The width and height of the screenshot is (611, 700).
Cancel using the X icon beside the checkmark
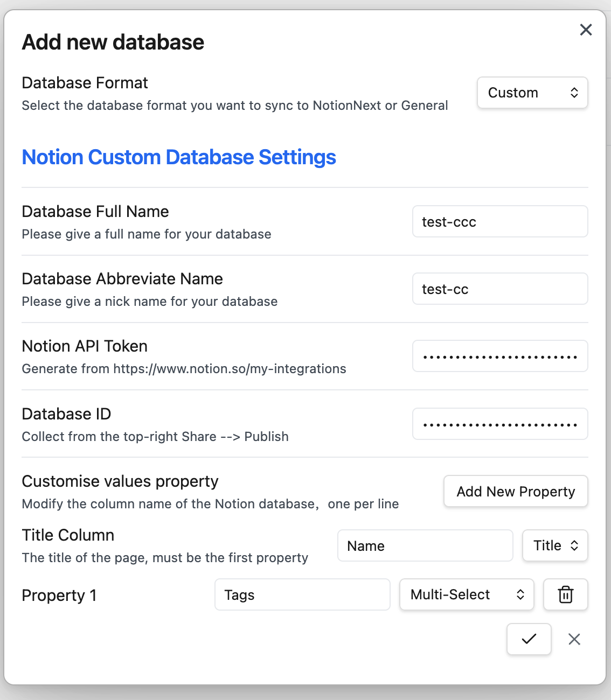[574, 639]
